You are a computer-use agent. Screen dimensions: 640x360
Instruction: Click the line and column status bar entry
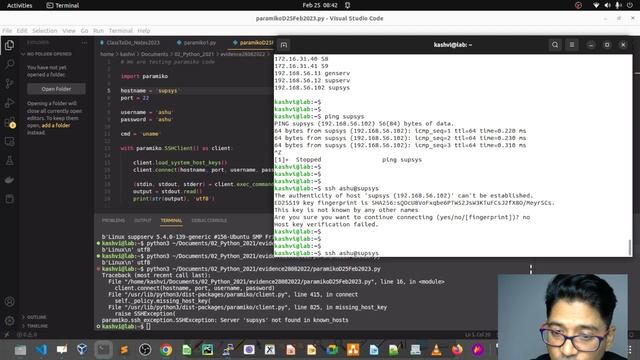pos(478,335)
